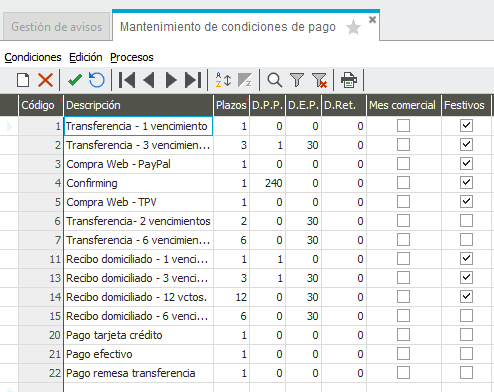Uncheck Festivos for Confirming row
The image size is (494, 392).
(466, 183)
